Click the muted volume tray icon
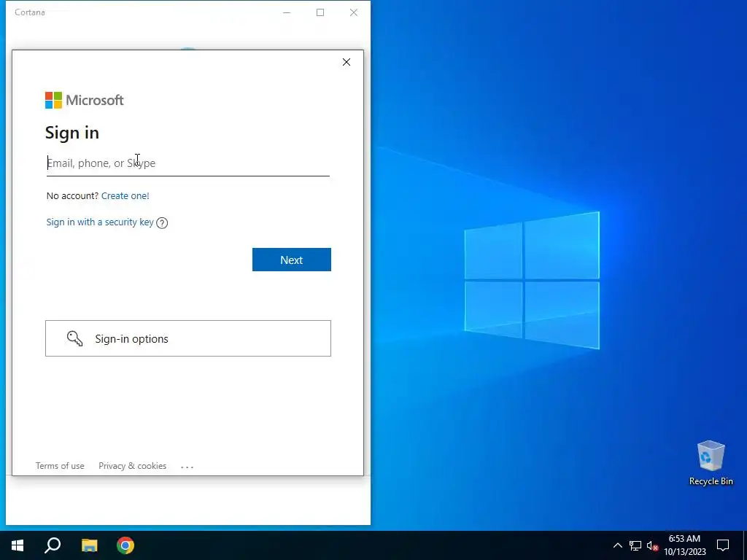Image resolution: width=747 pixels, height=560 pixels. coord(653,545)
